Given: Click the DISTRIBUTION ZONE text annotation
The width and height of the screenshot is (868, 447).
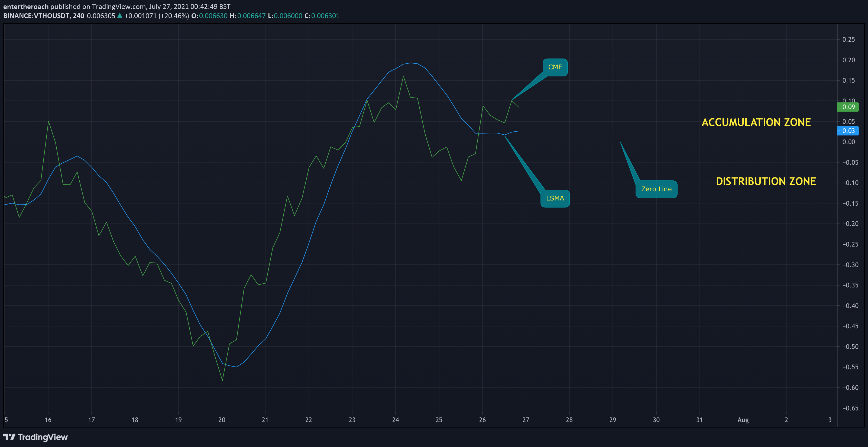Looking at the screenshot, I should point(766,182).
